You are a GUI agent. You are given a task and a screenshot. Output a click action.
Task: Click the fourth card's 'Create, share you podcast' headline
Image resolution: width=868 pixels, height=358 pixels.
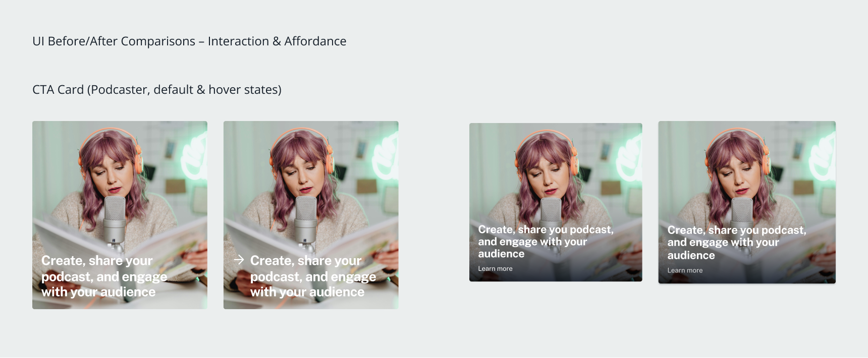click(x=737, y=243)
